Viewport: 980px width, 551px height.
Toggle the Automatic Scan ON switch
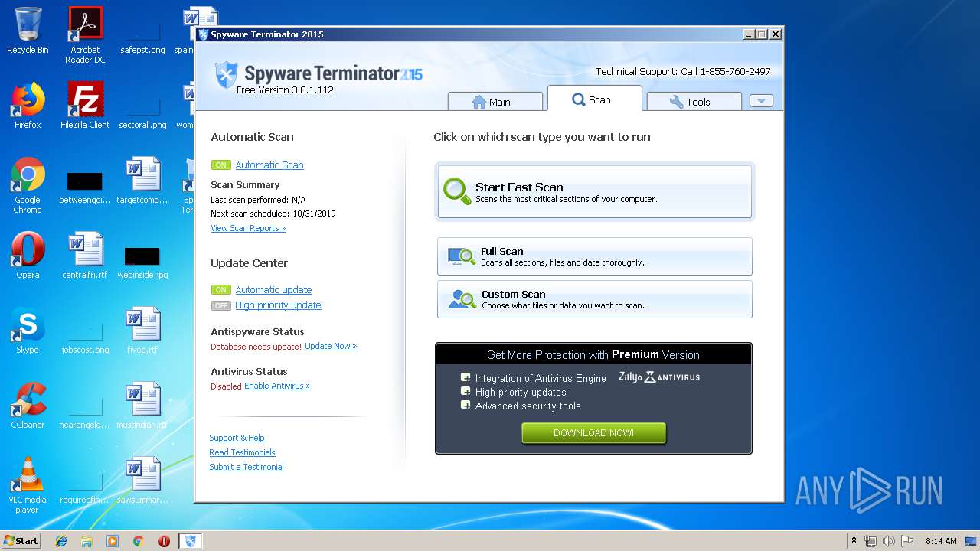pyautogui.click(x=221, y=165)
